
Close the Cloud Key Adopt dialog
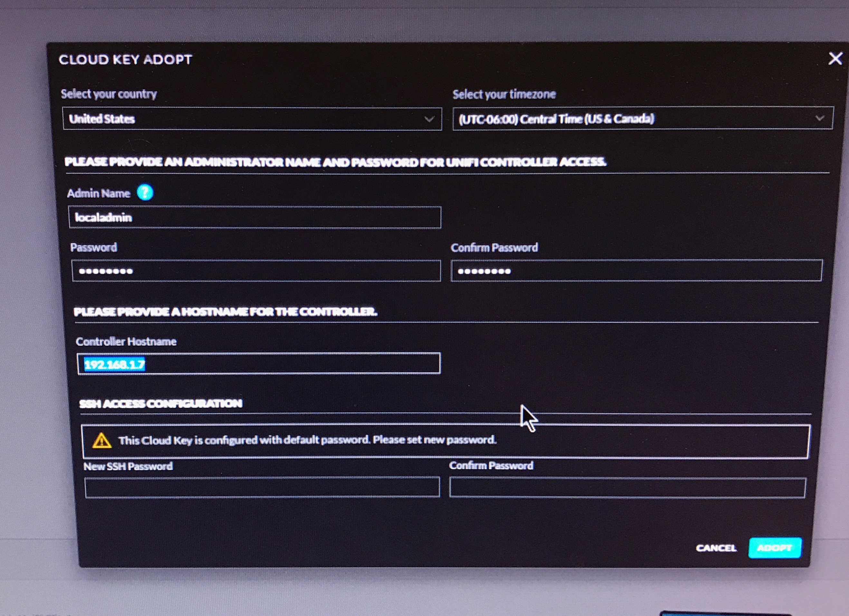(x=835, y=58)
